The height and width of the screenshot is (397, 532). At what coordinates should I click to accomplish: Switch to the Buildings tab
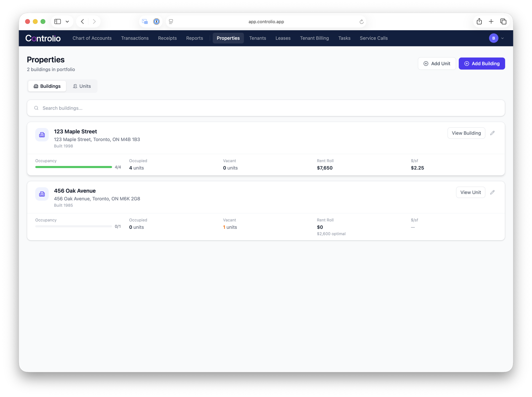[x=47, y=86]
